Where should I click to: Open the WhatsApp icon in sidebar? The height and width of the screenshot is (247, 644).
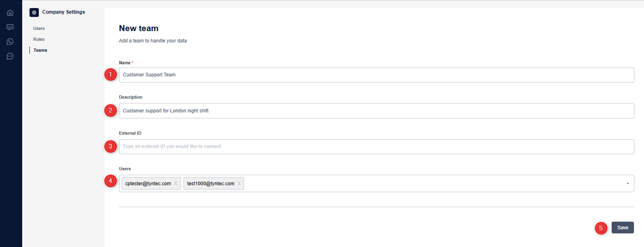point(10,42)
